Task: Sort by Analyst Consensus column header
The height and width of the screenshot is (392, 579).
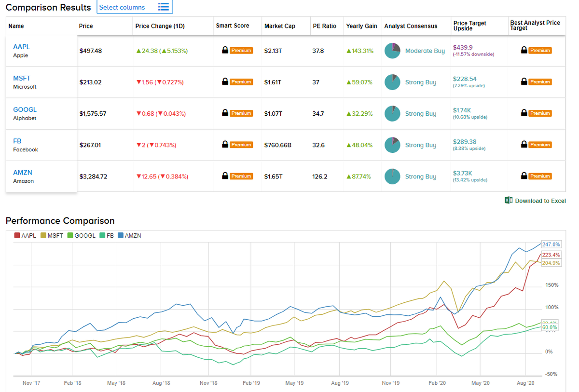Action: [x=411, y=26]
